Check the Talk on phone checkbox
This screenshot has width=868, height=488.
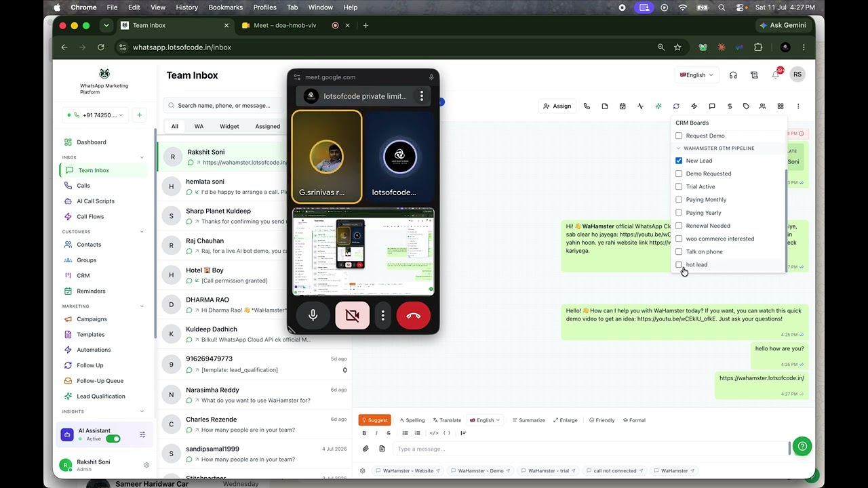coord(679,251)
